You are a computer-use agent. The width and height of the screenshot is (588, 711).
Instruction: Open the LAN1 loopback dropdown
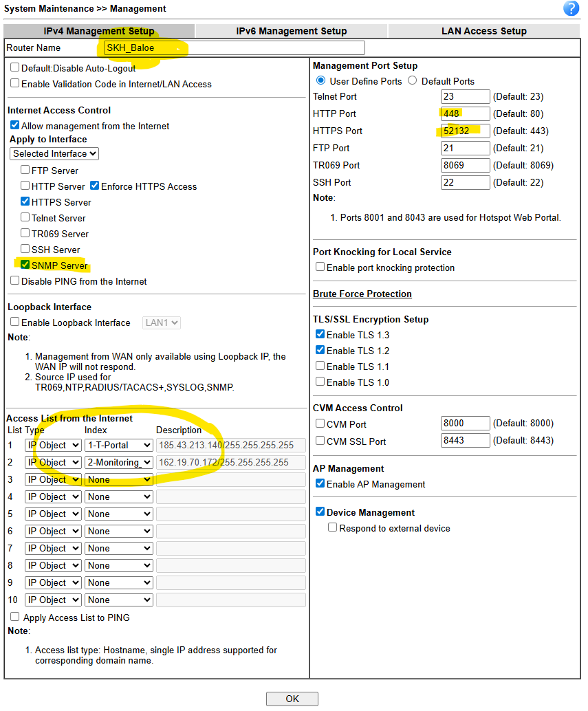pyautogui.click(x=162, y=323)
